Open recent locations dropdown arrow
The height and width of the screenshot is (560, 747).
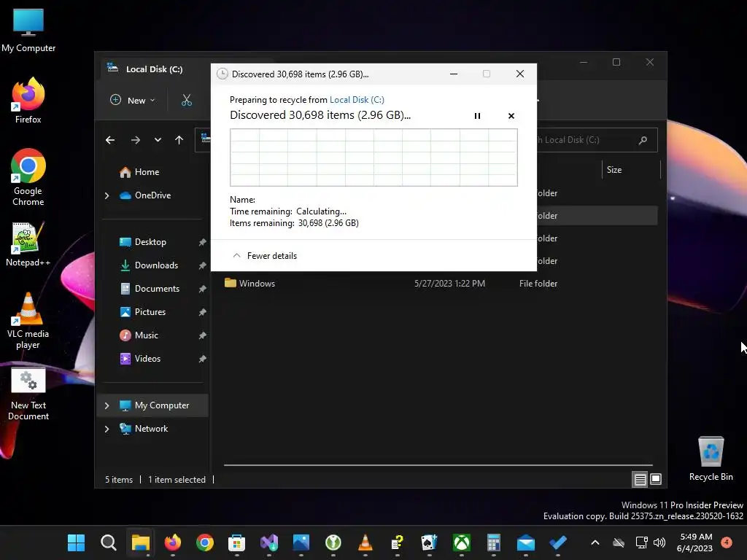click(158, 140)
